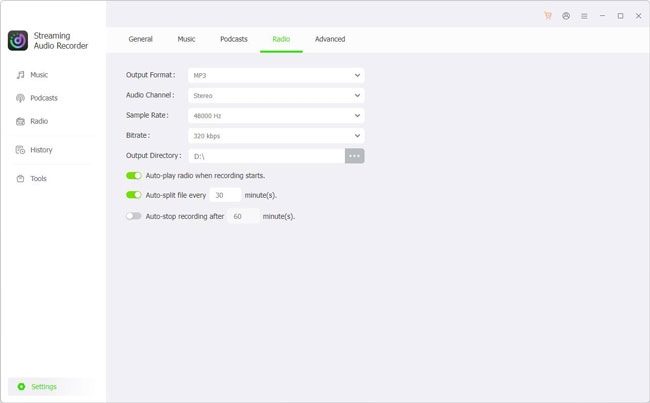Click the green Settings gear icon
650x403 pixels.
point(21,386)
